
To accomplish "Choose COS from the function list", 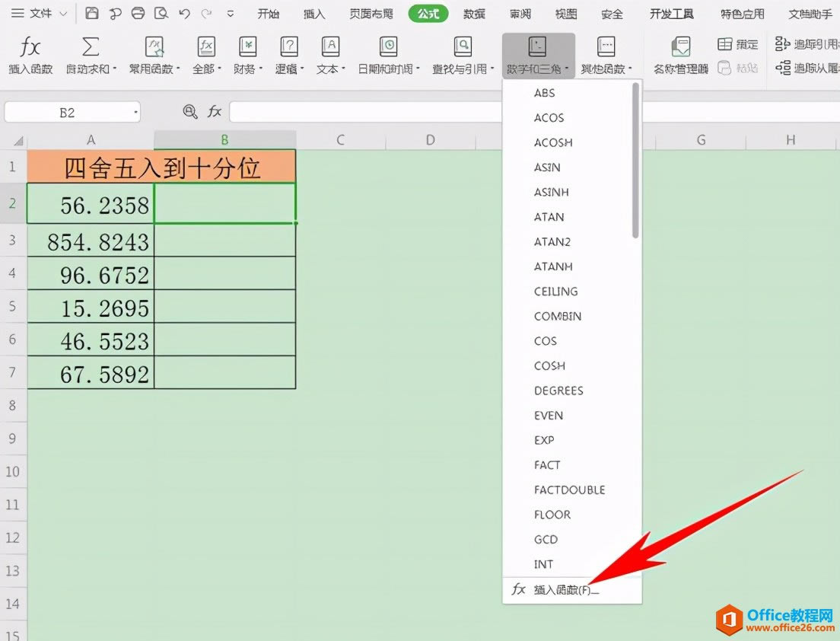I will pyautogui.click(x=546, y=341).
